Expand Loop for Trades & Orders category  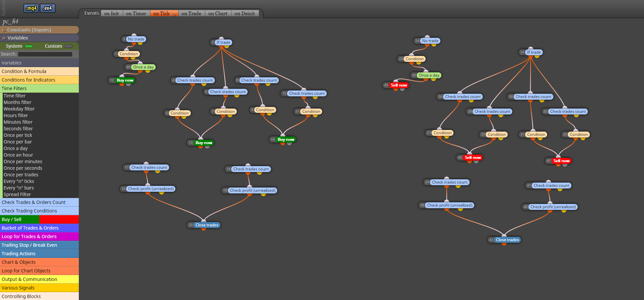[x=39, y=237]
